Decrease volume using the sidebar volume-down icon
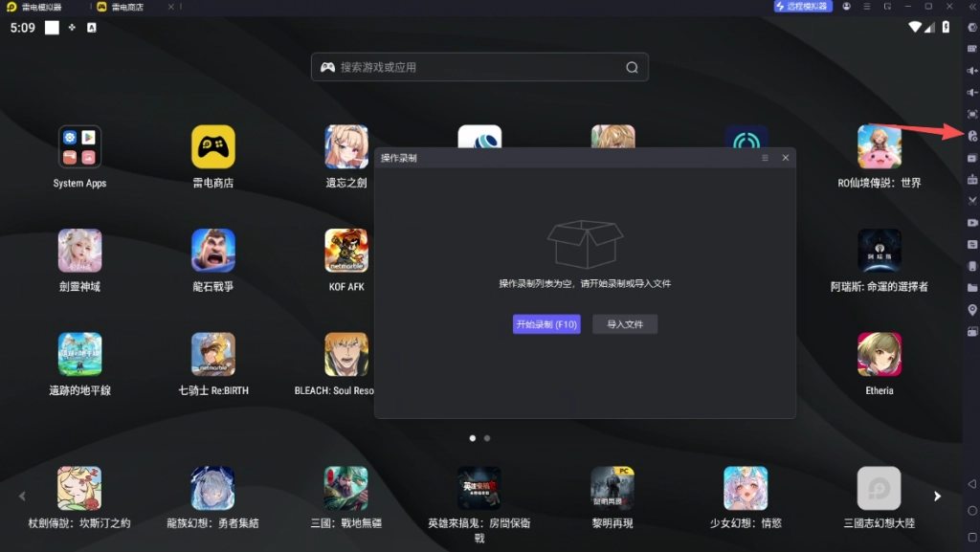This screenshot has height=552, width=980. click(x=970, y=91)
